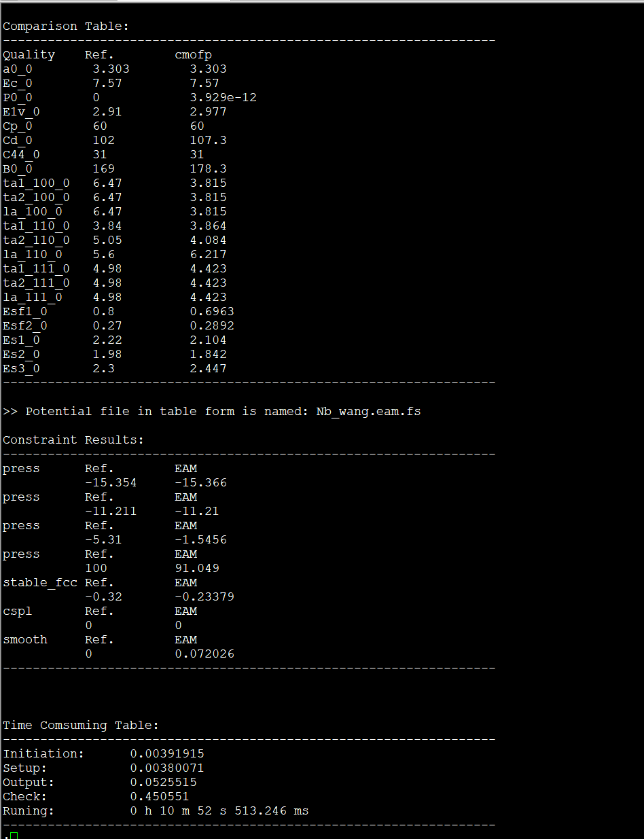
Task: Select the B0_0 value "178.3"
Action: coord(209,169)
